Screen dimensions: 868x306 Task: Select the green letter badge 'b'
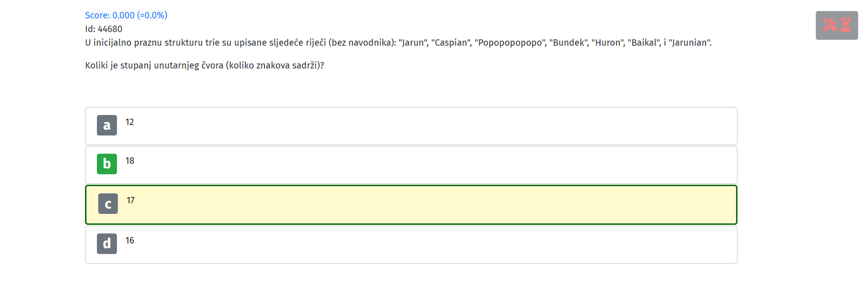coord(107,164)
